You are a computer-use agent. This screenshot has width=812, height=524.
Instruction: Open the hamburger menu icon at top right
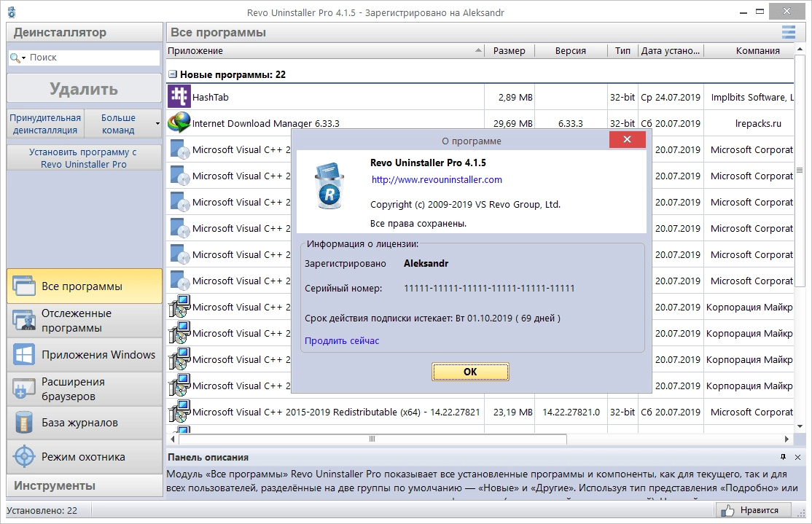(788, 32)
